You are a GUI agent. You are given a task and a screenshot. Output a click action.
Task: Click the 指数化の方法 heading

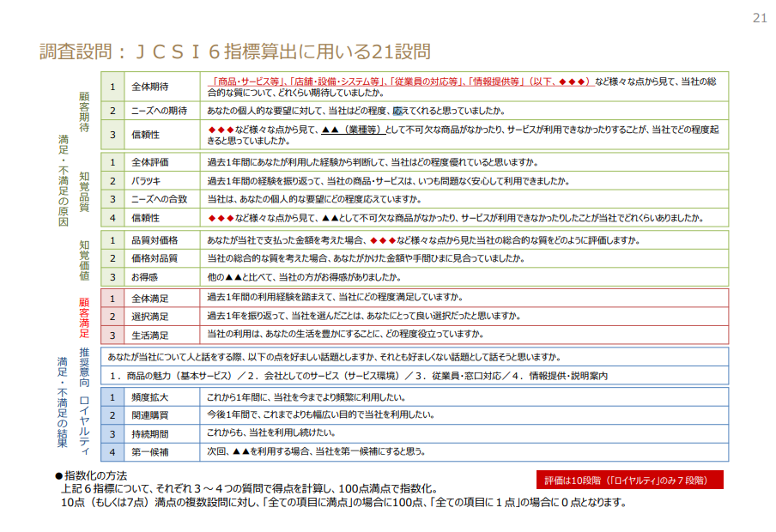pyautogui.click(x=92, y=475)
